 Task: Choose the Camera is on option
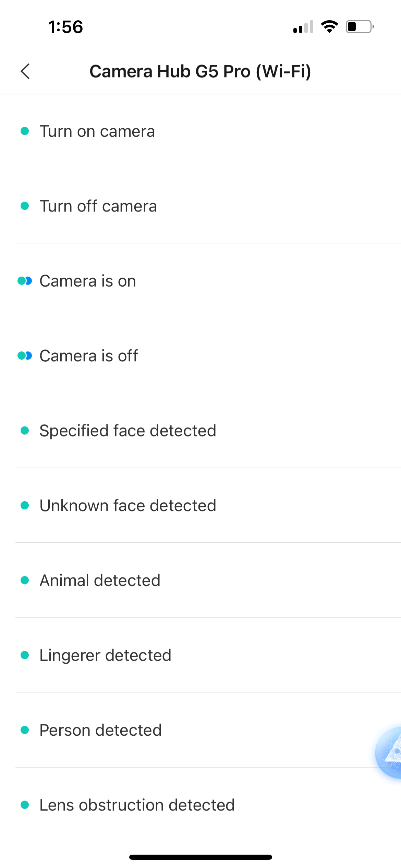[88, 281]
